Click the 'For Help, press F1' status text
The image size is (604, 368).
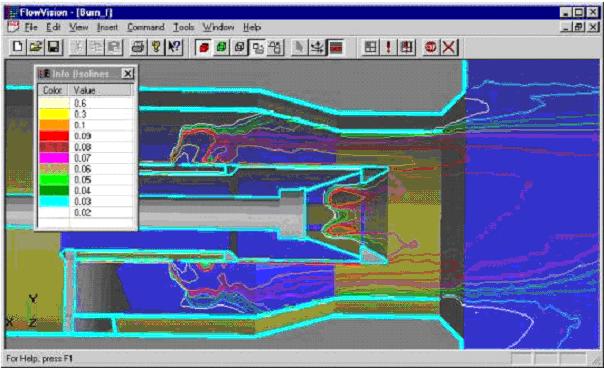tap(39, 358)
